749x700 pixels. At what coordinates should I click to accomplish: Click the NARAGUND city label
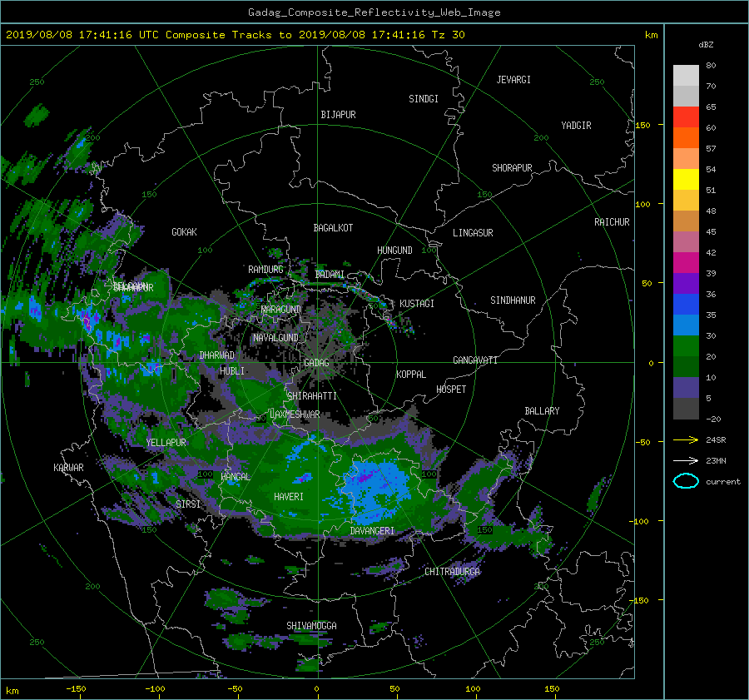pyautogui.click(x=281, y=310)
